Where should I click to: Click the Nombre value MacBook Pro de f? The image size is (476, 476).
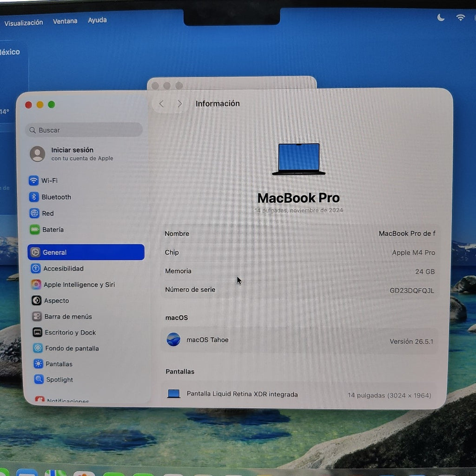click(x=407, y=233)
